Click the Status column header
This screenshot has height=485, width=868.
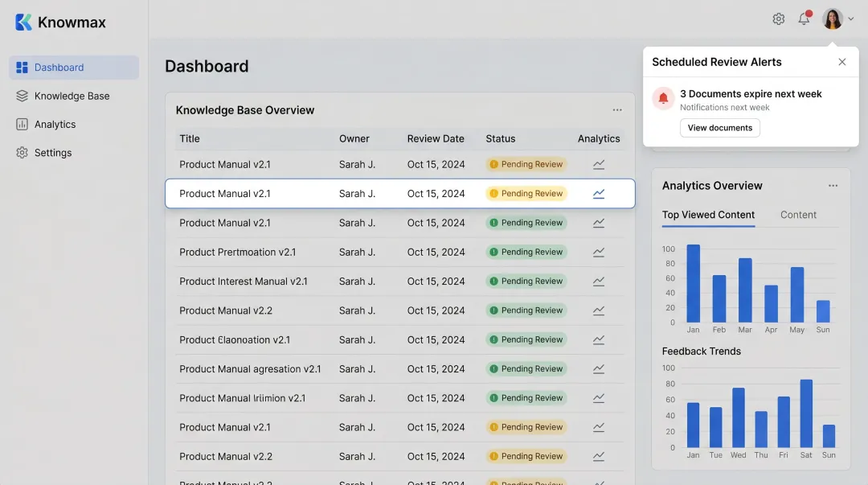[501, 138]
